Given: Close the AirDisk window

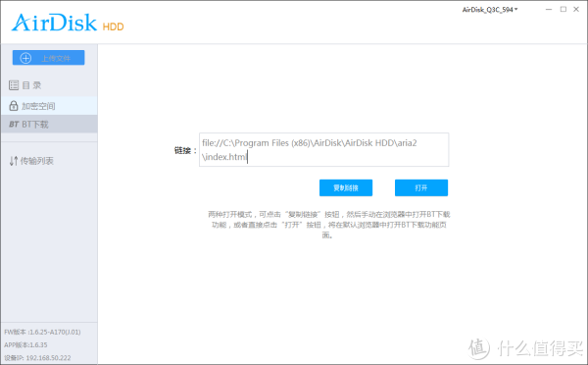Looking at the screenshot, I should 576,10.
